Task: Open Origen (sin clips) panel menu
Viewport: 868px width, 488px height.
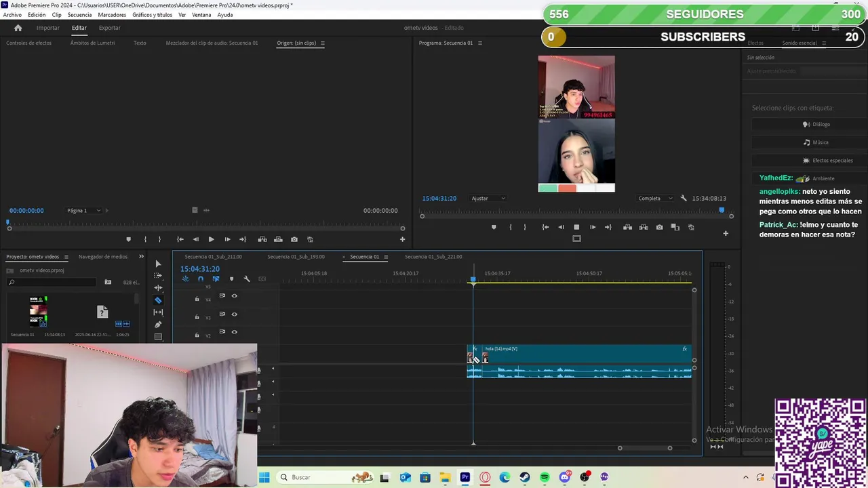Action: (322, 43)
